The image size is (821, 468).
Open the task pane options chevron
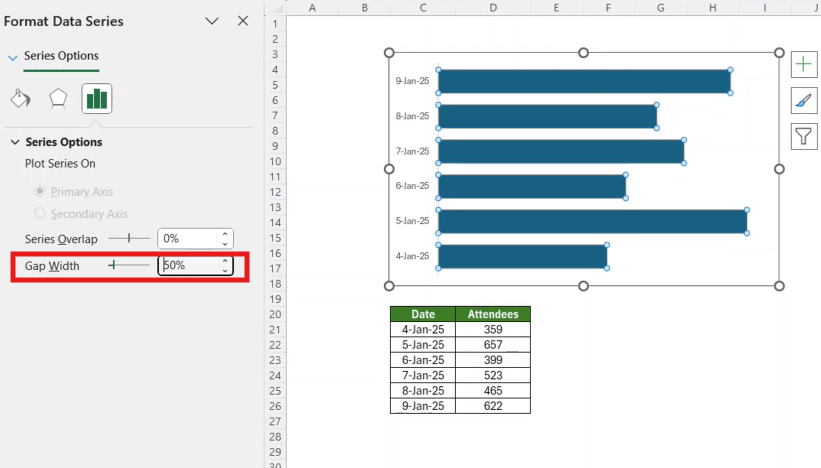point(212,21)
